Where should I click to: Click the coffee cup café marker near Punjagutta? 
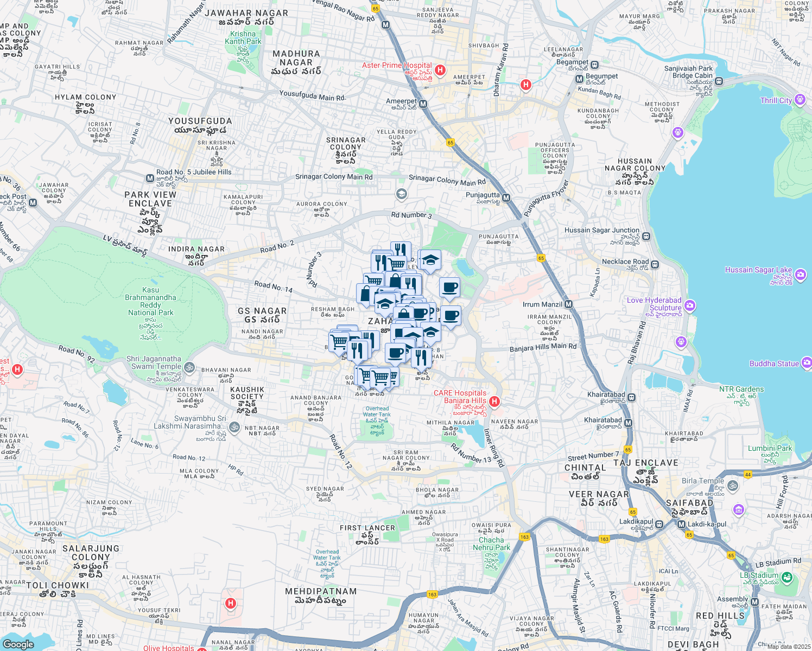(450, 288)
